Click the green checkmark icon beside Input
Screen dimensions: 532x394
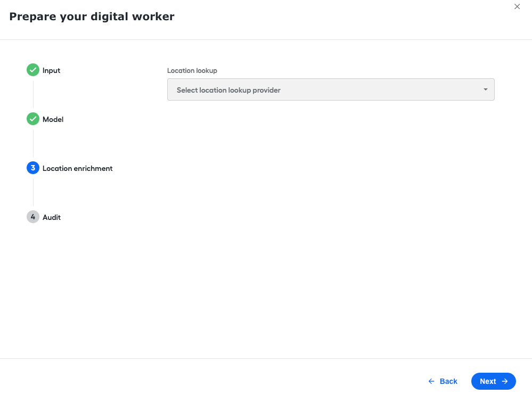click(33, 70)
